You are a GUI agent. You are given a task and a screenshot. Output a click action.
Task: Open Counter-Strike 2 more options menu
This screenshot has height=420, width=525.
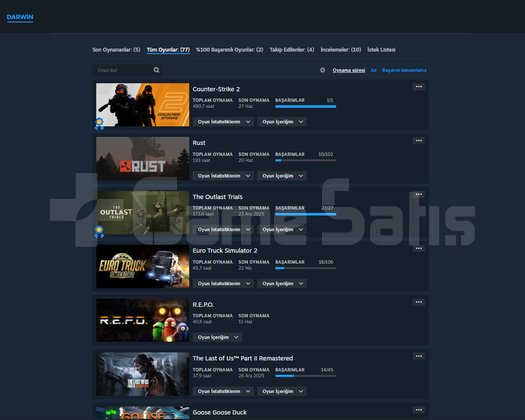point(419,87)
